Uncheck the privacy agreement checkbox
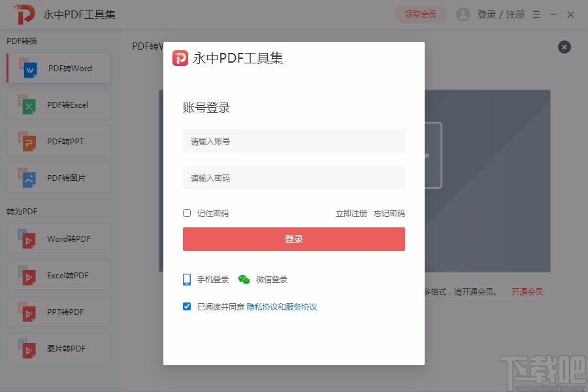The image size is (588, 392). (186, 306)
